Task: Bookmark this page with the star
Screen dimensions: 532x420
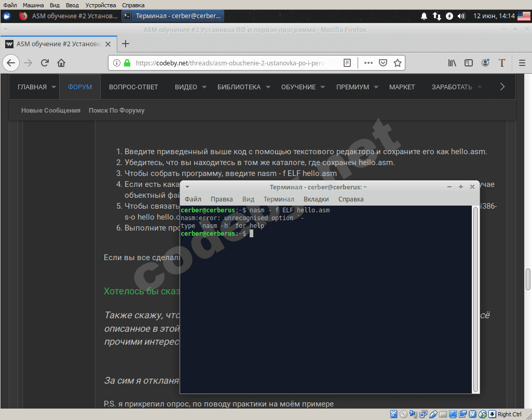Action: pos(398,63)
